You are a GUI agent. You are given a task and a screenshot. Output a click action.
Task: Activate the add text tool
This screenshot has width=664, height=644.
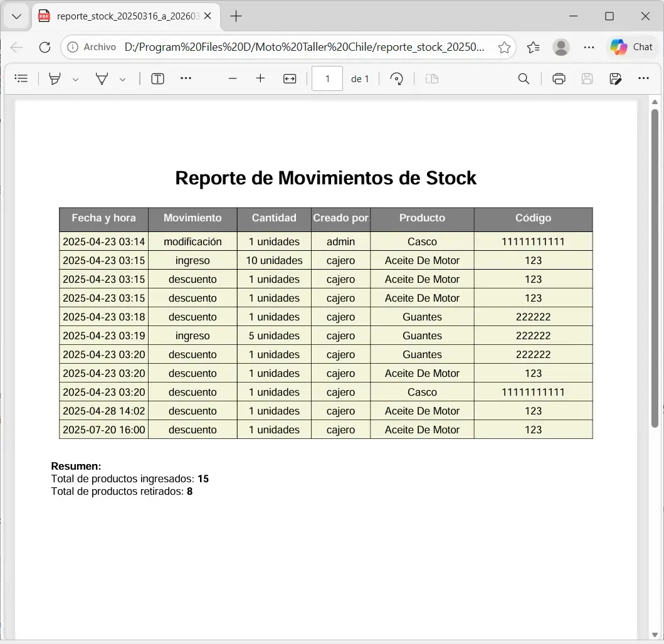tap(157, 78)
